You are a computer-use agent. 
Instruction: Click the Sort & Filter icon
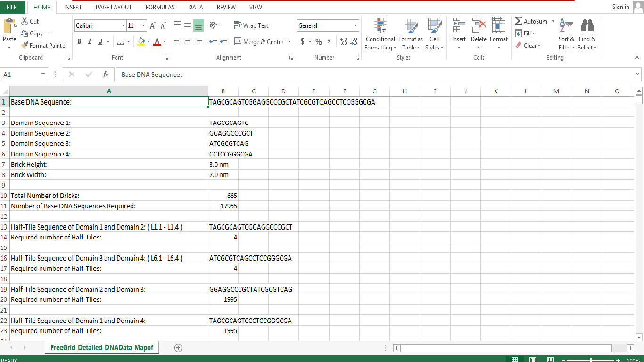(x=566, y=26)
